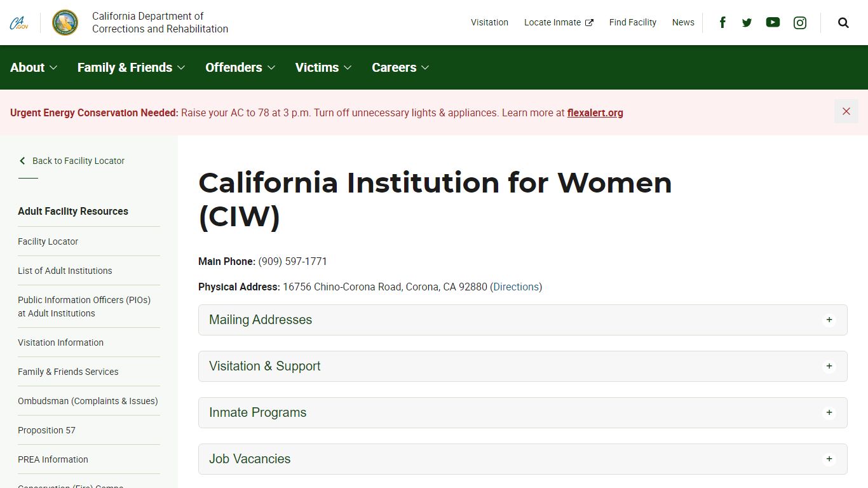
Task: Click the address text 16756 Chino-Corona Road
Action: pyautogui.click(x=342, y=287)
